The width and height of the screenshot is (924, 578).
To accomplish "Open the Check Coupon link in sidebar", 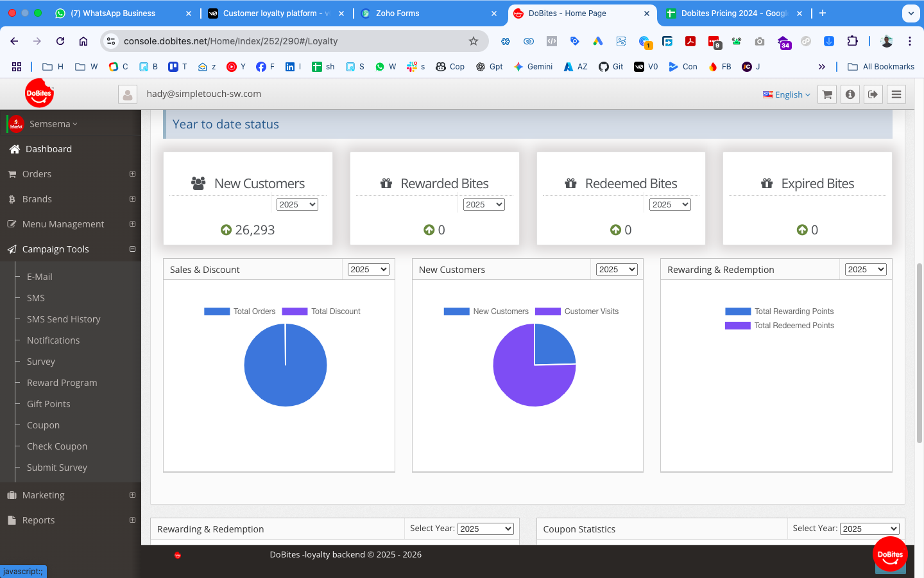I will click(56, 446).
